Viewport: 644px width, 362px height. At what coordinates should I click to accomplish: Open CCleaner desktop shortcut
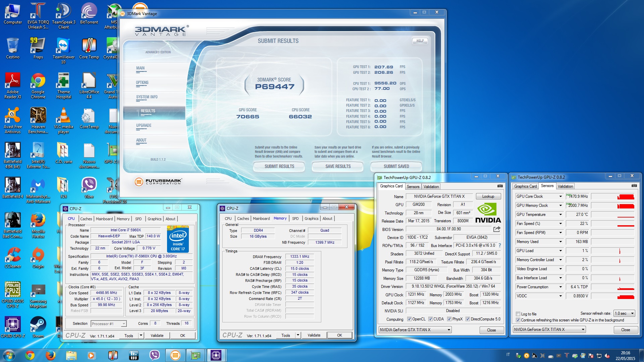[13, 258]
